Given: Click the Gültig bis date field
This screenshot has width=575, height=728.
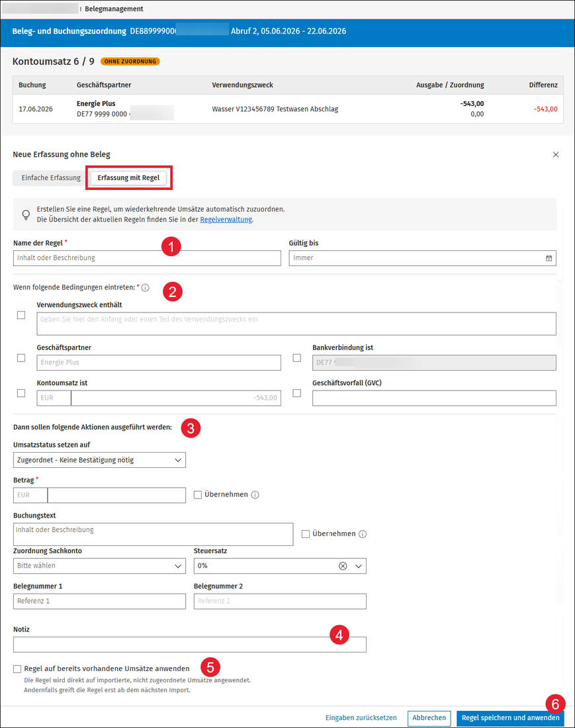Looking at the screenshot, I should pyautogui.click(x=422, y=258).
